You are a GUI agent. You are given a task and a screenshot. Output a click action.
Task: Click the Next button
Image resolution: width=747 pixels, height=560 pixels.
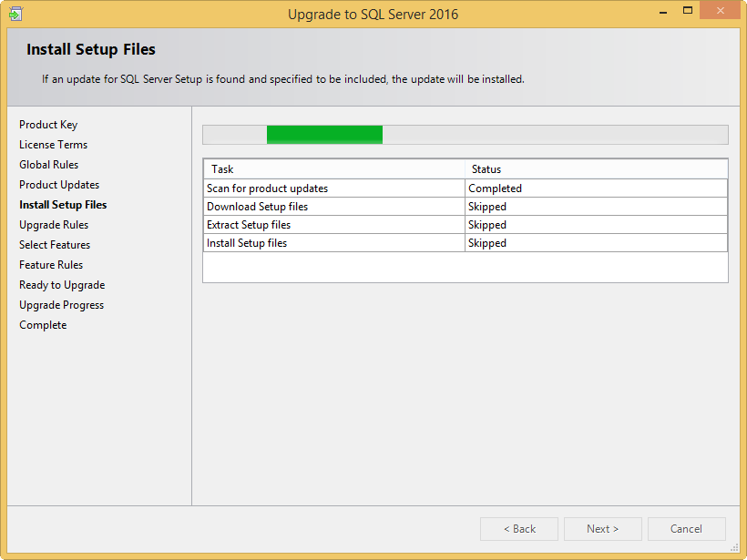[603, 529]
